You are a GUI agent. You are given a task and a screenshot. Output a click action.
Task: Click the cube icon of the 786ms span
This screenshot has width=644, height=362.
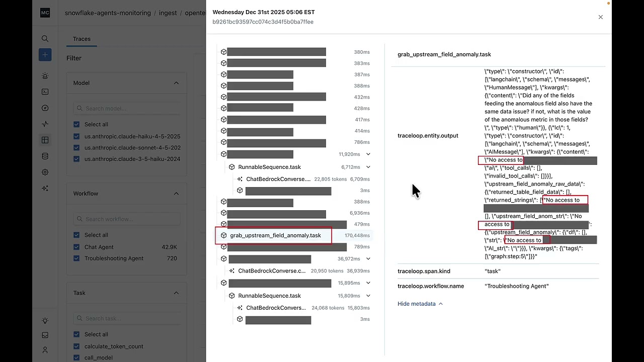(224, 142)
